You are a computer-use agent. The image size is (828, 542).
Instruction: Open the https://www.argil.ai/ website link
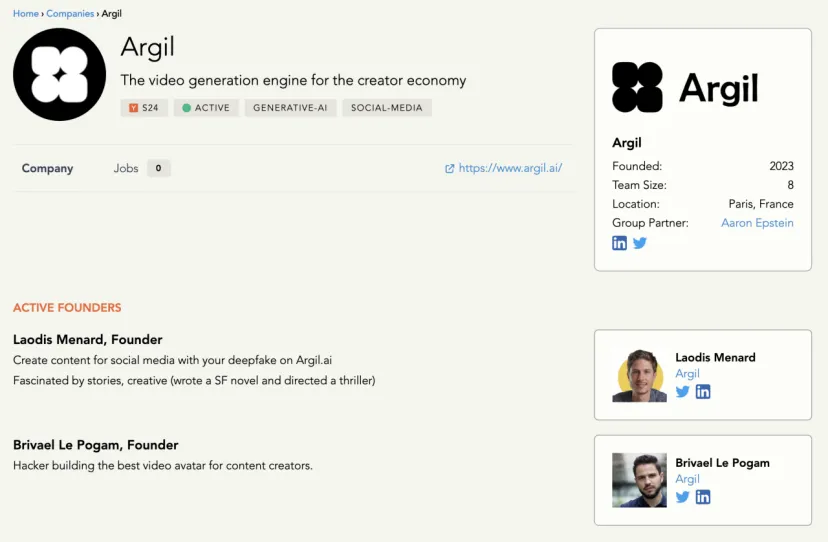click(510, 168)
